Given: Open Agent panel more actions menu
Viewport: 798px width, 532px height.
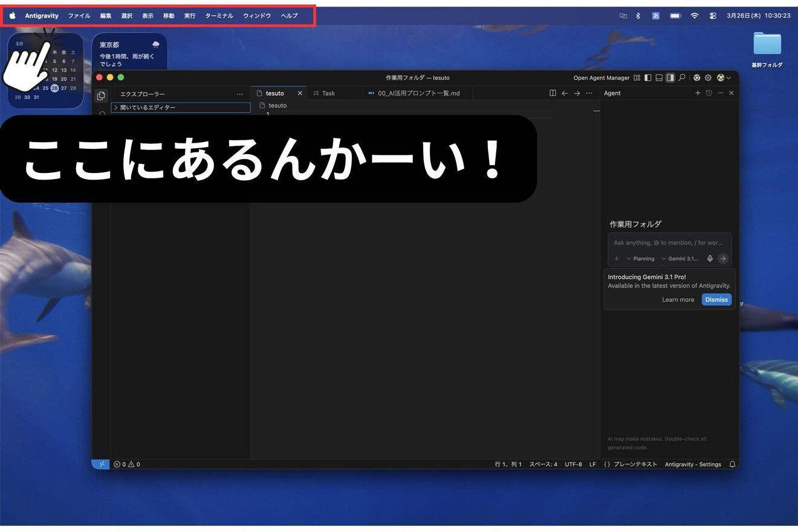Looking at the screenshot, I should (720, 93).
